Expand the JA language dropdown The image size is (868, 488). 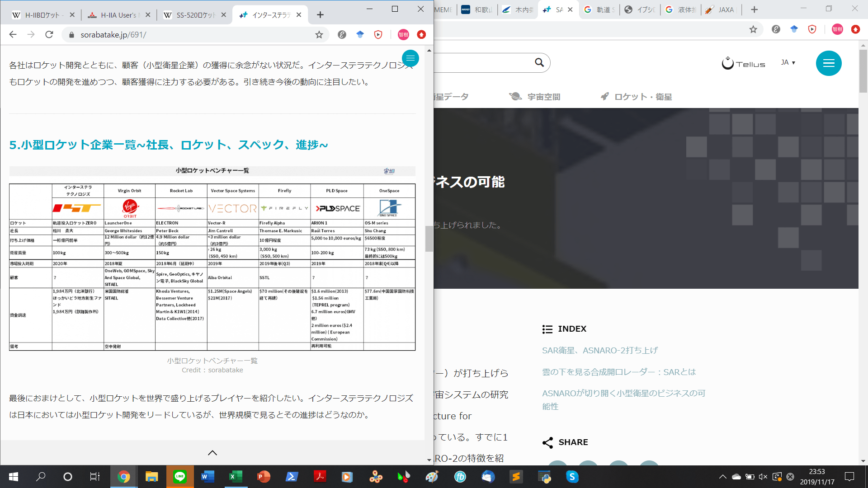pyautogui.click(x=788, y=62)
